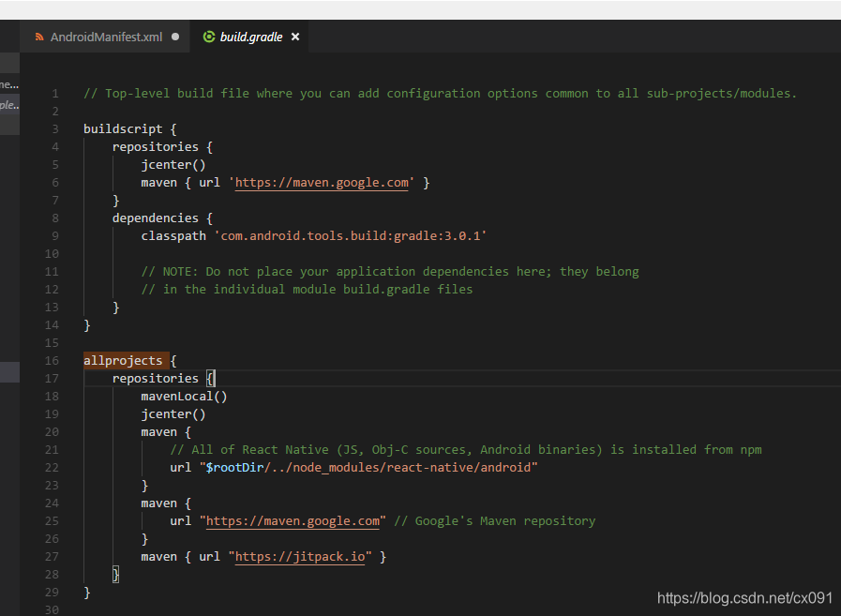This screenshot has height=616, width=841.
Task: Click the word 'buildscript' on line 3
Action: point(123,129)
